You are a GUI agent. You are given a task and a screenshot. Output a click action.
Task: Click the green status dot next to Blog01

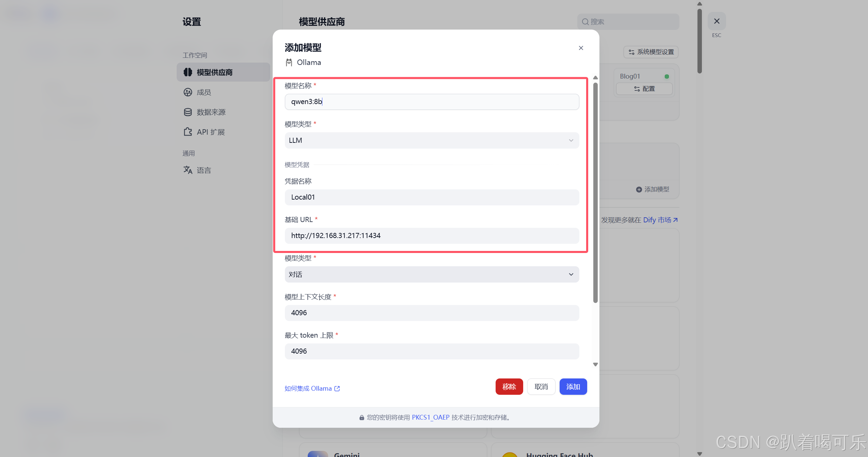666,77
